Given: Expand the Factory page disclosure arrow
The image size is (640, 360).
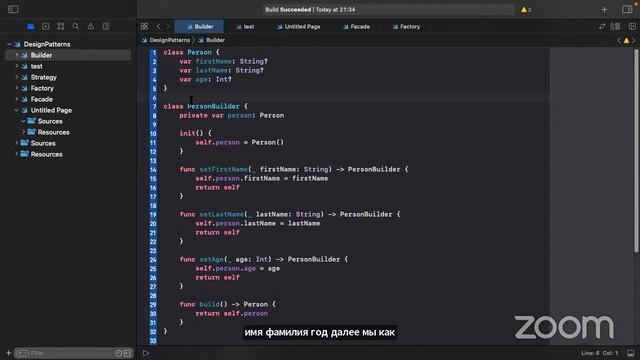Looking at the screenshot, I should pyautogui.click(x=17, y=88).
